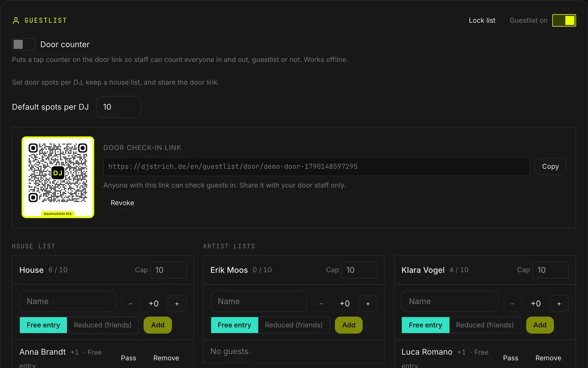Decrease plus-ones for House list
Image resolution: width=588 pixels, height=368 pixels.
coord(130,304)
